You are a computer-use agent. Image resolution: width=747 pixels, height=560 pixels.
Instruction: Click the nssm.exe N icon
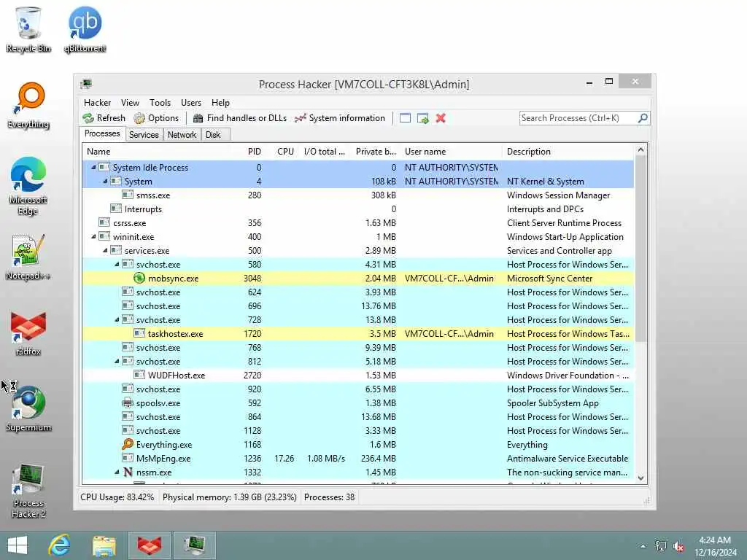pyautogui.click(x=127, y=472)
